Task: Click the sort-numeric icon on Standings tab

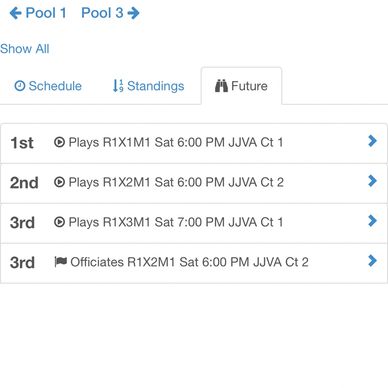Action: (x=118, y=86)
